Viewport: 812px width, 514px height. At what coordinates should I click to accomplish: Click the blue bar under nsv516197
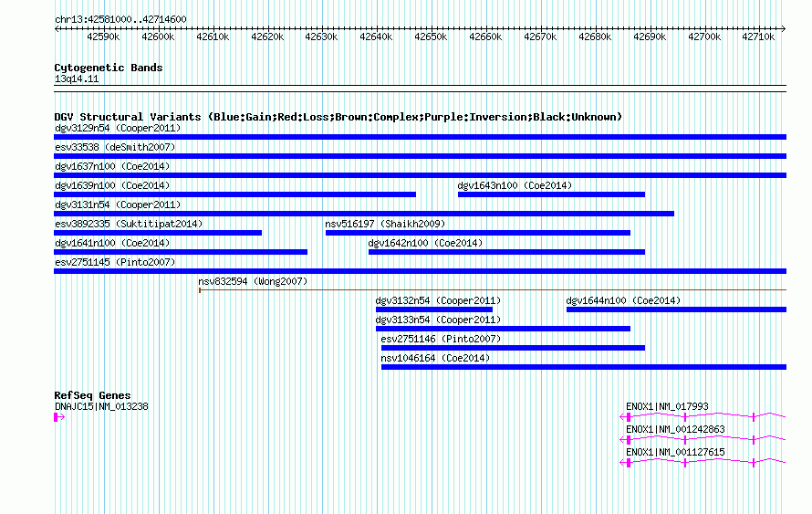[477, 233]
